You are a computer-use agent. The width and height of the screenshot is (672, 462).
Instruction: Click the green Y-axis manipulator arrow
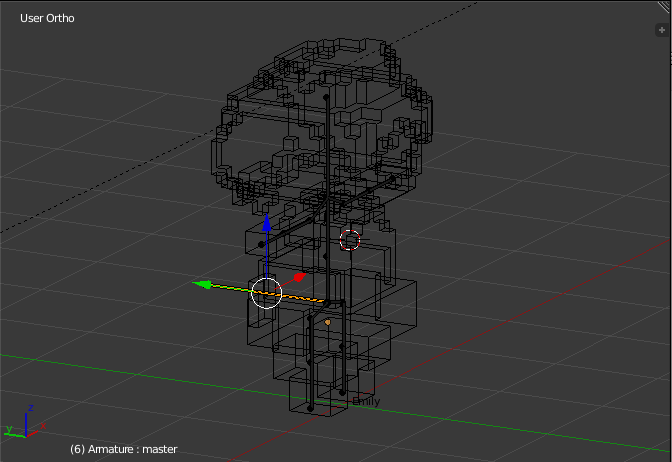203,284
